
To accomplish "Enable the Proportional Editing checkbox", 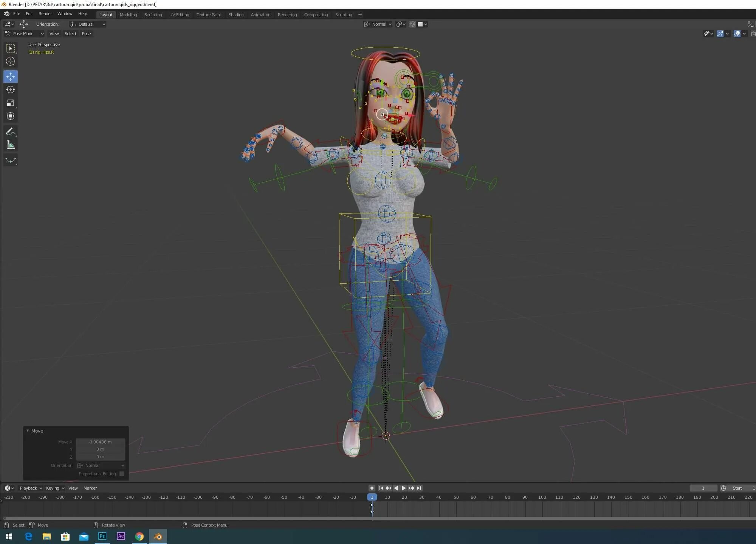I will [122, 474].
